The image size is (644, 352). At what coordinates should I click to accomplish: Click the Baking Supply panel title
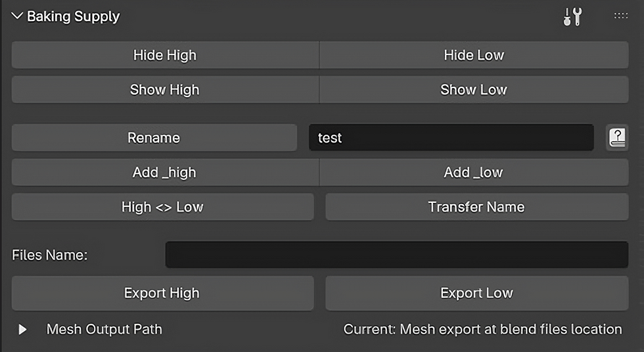(73, 16)
